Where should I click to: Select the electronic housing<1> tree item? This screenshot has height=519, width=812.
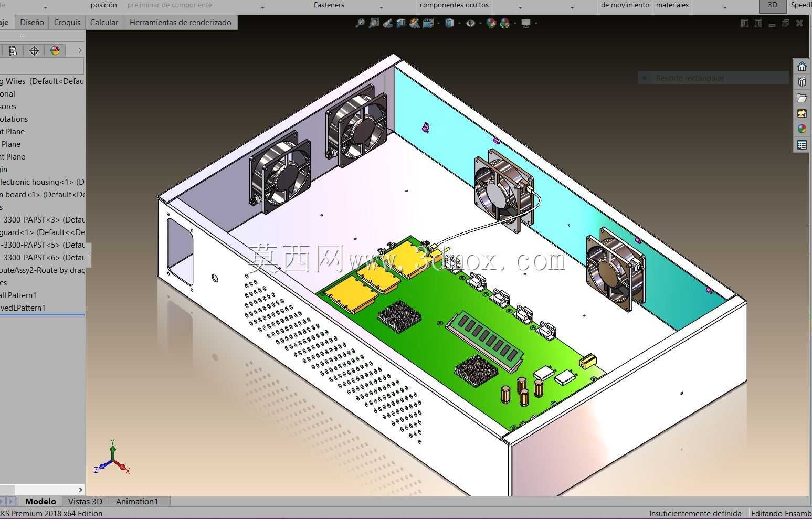pyautogui.click(x=43, y=182)
